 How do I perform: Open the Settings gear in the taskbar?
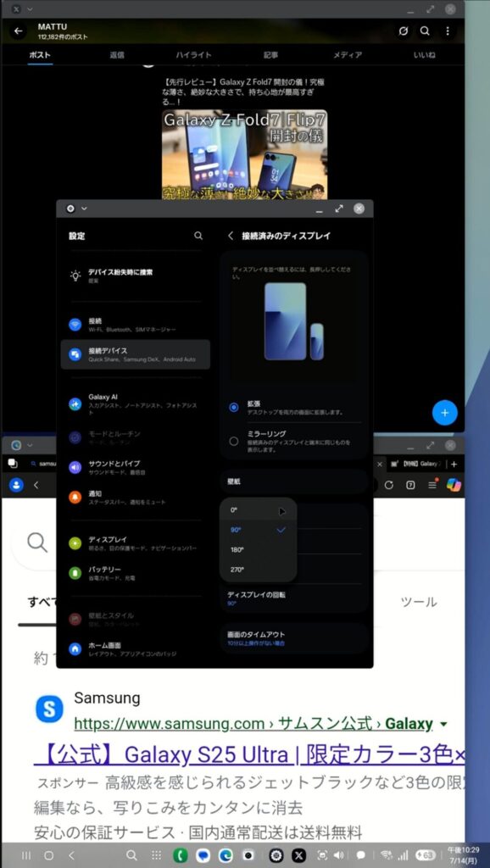point(277,855)
